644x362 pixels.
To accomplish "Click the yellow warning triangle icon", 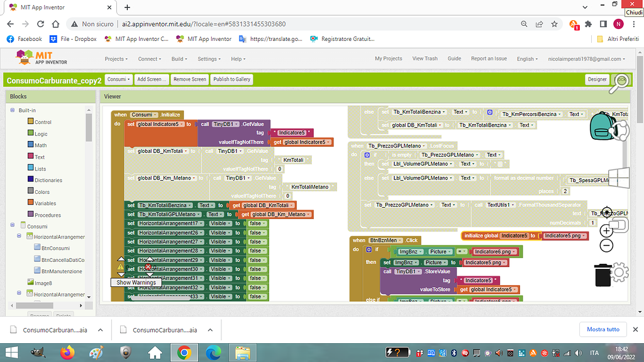I will (121, 267).
